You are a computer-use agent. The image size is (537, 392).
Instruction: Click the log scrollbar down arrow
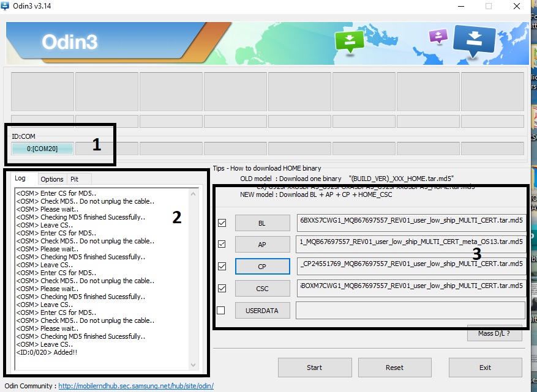coord(193,365)
